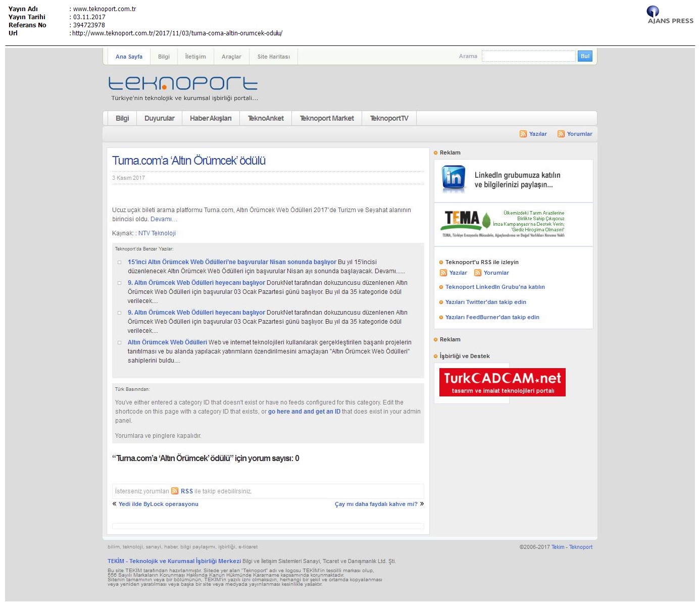Click sidebar RSS icon next to Yazılar
Viewport: 700px width, 609px height.
coord(443,273)
